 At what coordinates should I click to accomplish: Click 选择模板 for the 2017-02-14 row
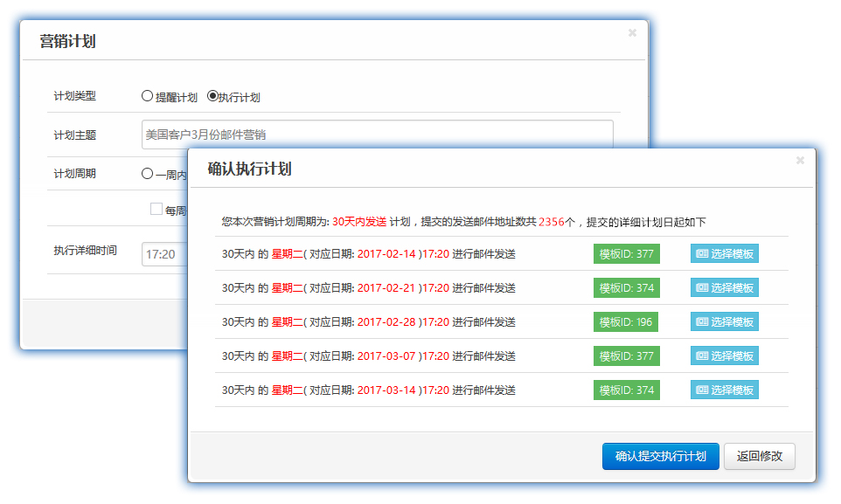(x=724, y=254)
